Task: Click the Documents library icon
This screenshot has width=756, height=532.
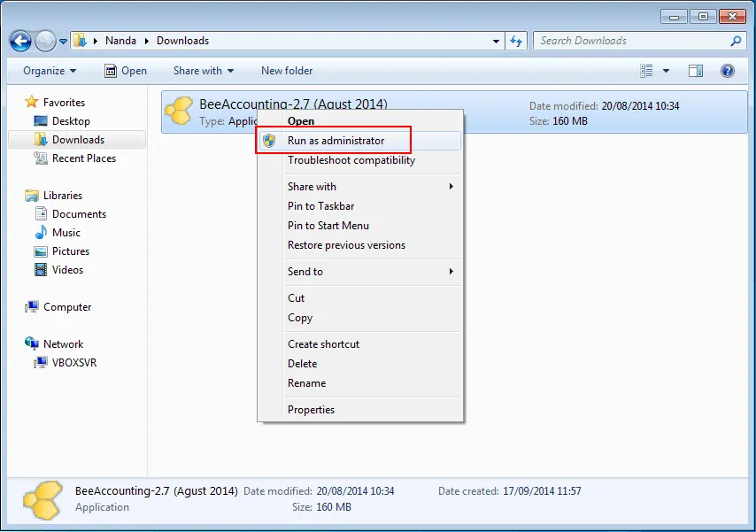Action: tap(41, 213)
